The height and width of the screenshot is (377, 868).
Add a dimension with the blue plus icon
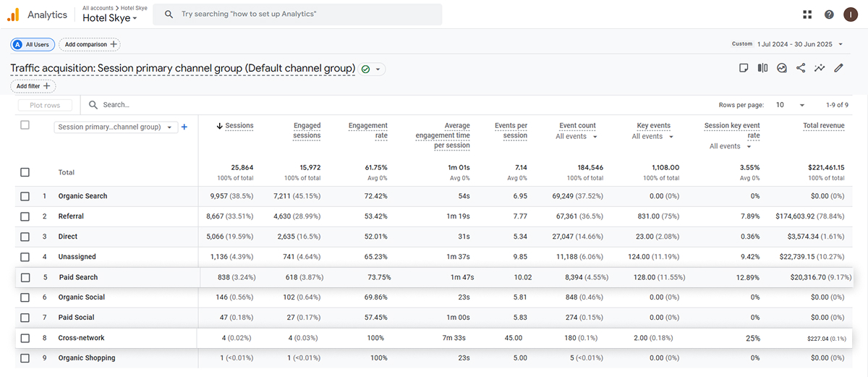click(184, 127)
